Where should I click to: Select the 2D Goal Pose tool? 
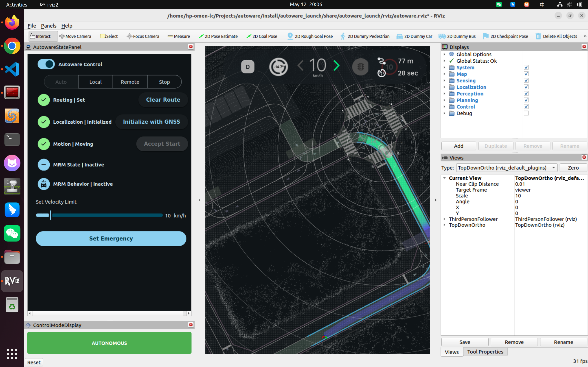262,36
